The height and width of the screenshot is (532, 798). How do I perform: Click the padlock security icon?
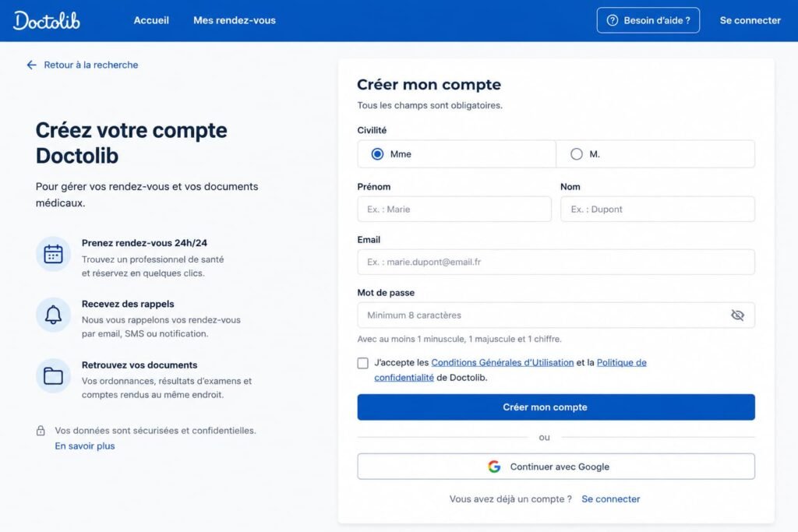click(41, 431)
